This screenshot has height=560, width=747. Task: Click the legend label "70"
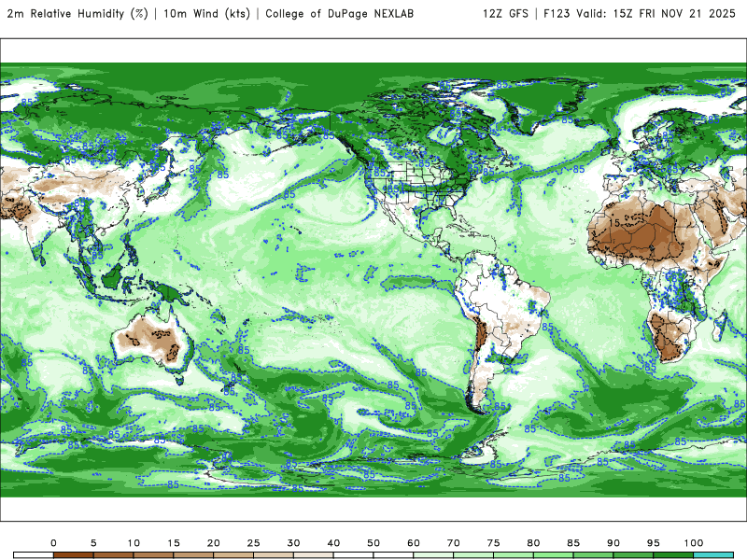pyautogui.click(x=454, y=543)
